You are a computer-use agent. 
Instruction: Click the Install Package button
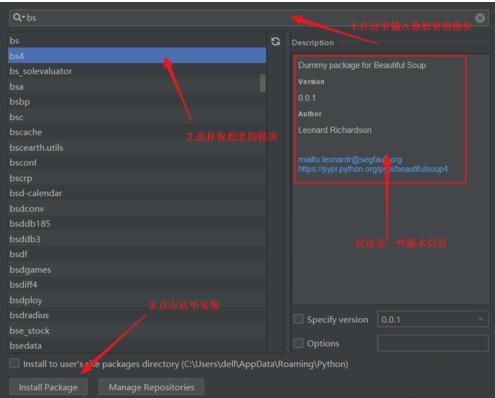click(x=48, y=387)
